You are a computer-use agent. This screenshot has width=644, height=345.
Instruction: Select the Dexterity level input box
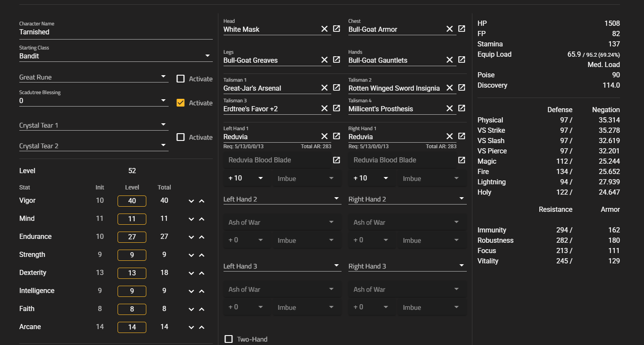[132, 273]
